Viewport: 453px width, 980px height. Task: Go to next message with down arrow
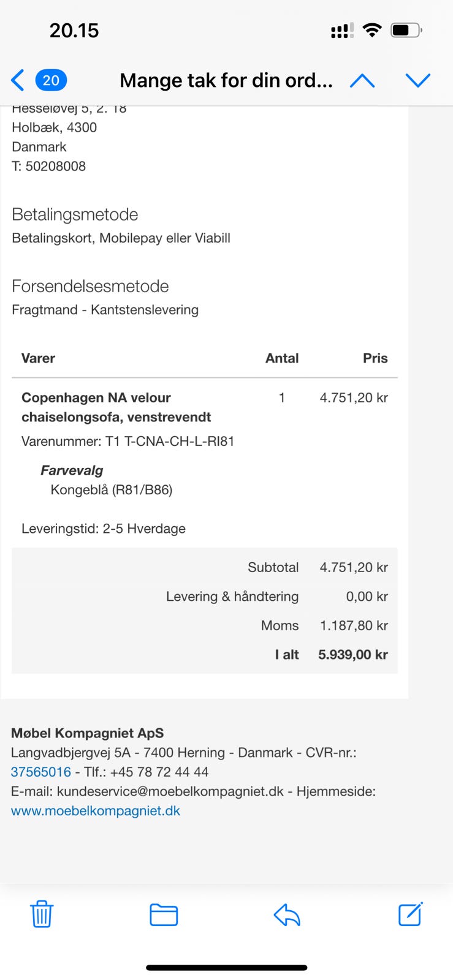click(x=418, y=80)
